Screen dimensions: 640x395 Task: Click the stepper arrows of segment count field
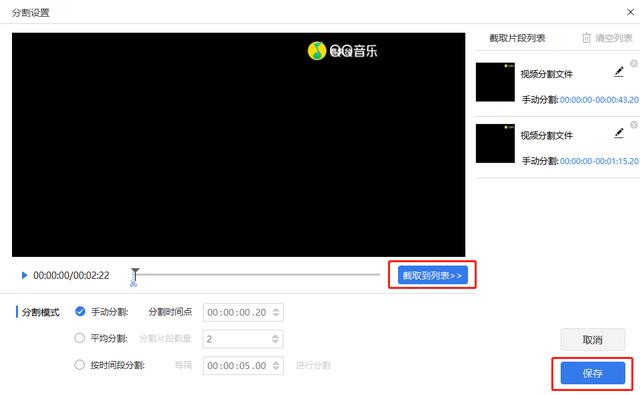pos(275,339)
